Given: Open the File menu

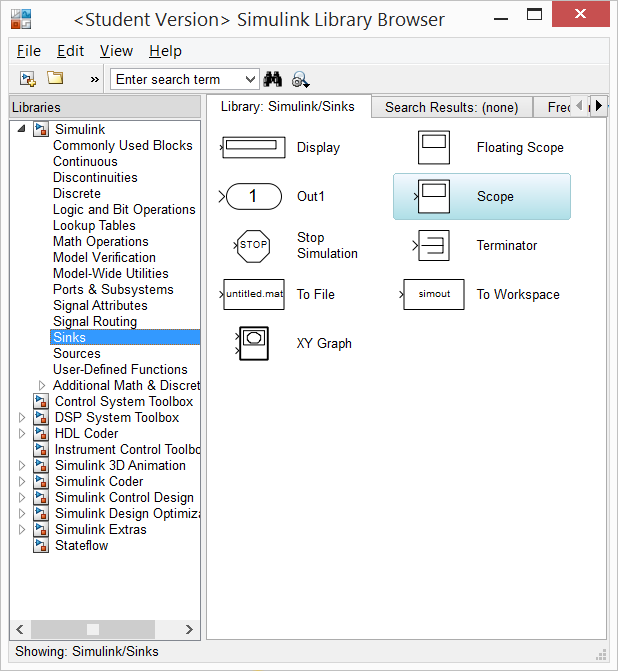Looking at the screenshot, I should (29, 51).
